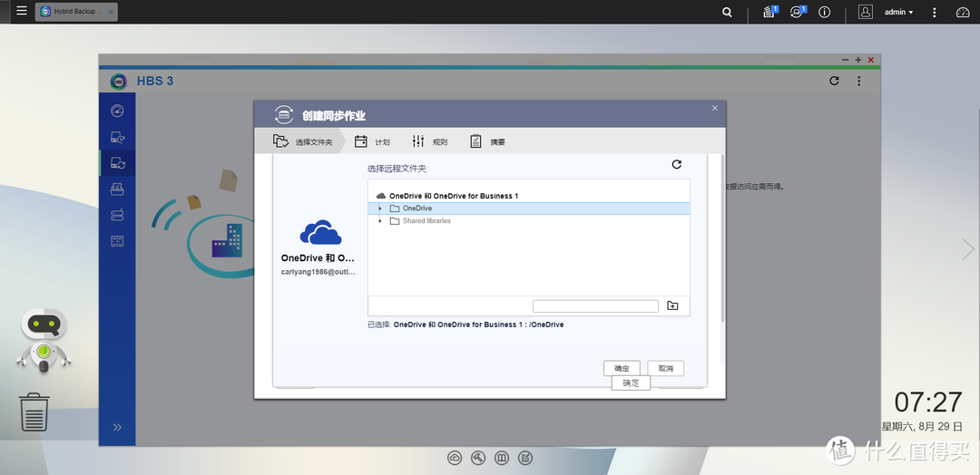Go to the 计划 schedule step

372,141
